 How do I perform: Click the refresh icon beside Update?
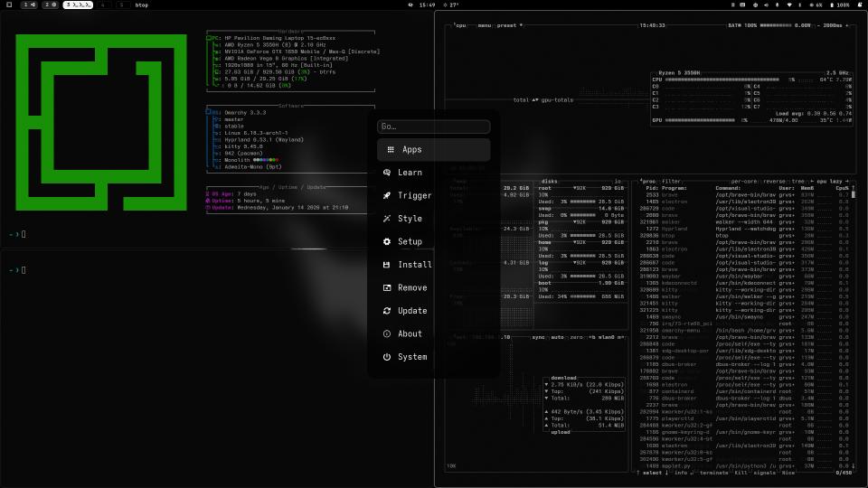coord(387,311)
